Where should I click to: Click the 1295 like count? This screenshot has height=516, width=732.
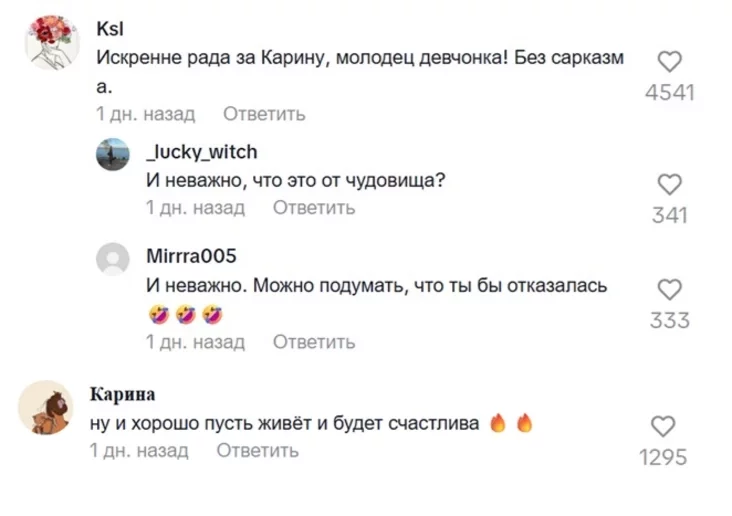pyautogui.click(x=663, y=457)
